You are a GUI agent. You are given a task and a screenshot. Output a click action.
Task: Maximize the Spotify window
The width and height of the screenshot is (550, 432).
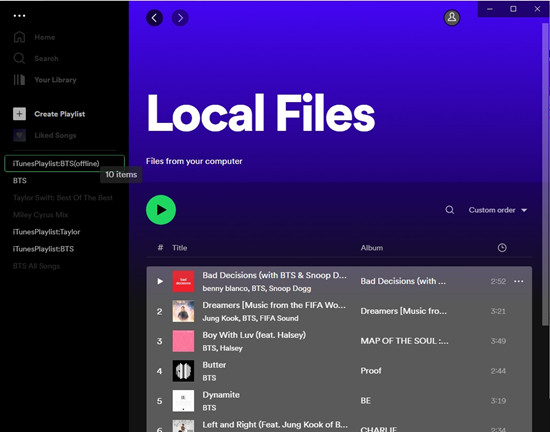click(513, 9)
